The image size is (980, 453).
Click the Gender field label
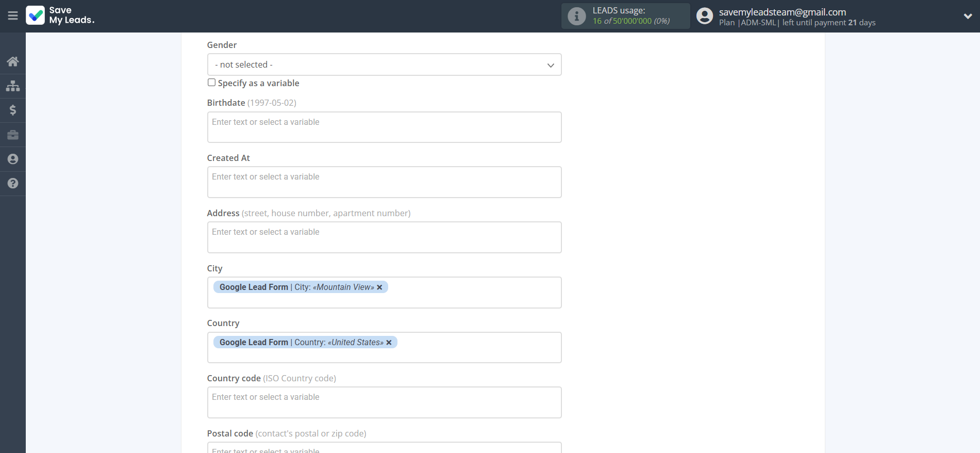[x=222, y=45]
